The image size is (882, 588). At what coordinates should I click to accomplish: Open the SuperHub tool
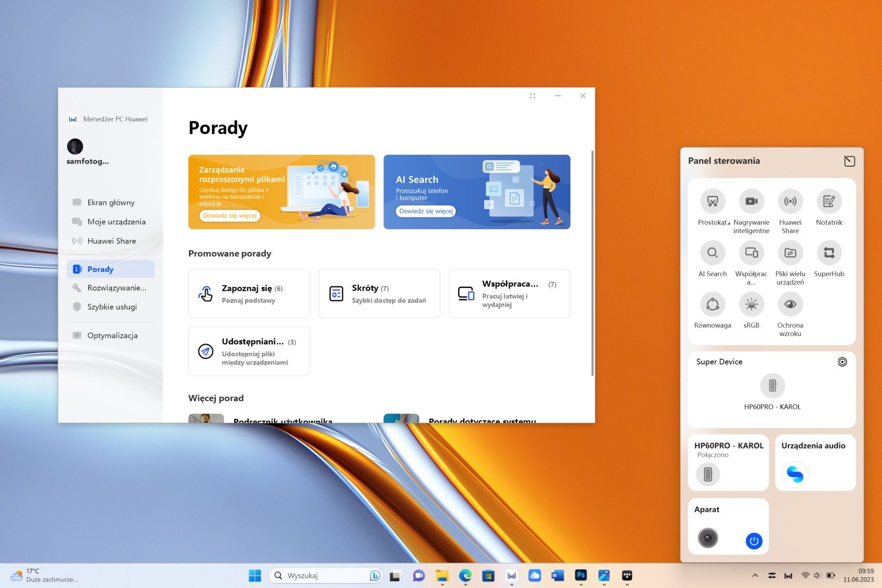(x=829, y=253)
